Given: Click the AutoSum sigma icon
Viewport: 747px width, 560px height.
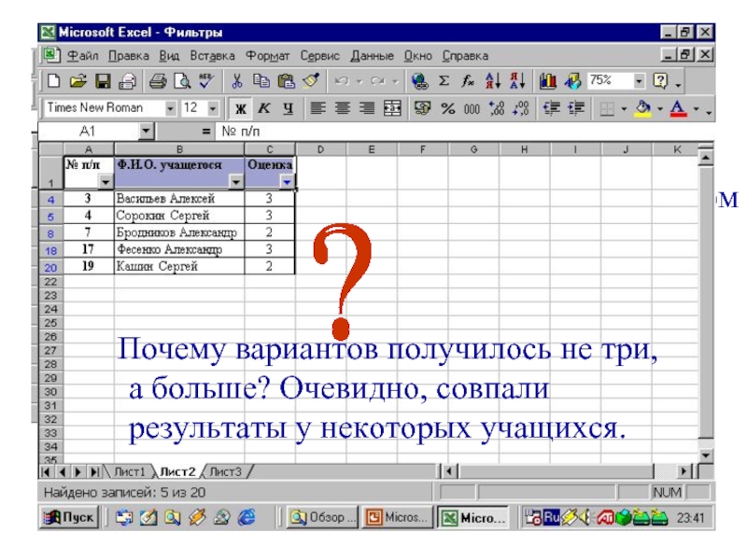Looking at the screenshot, I should [444, 81].
